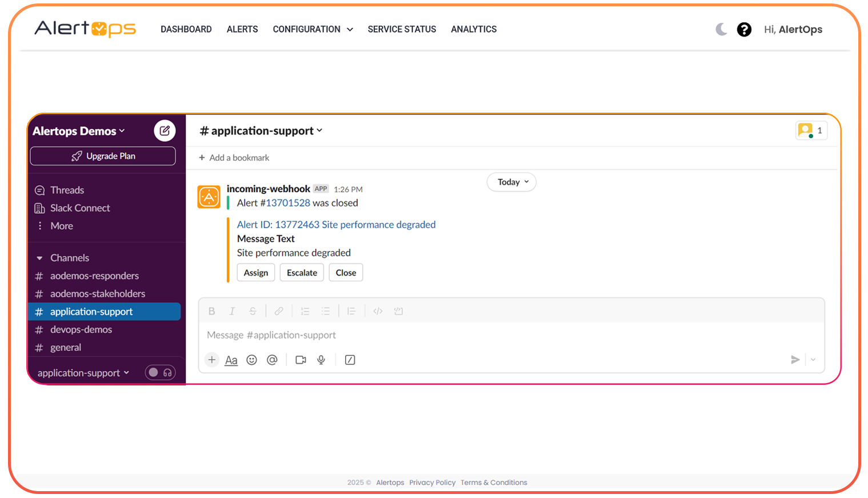The width and height of the screenshot is (868, 498).
Task: Click the compose new message icon
Action: (165, 130)
